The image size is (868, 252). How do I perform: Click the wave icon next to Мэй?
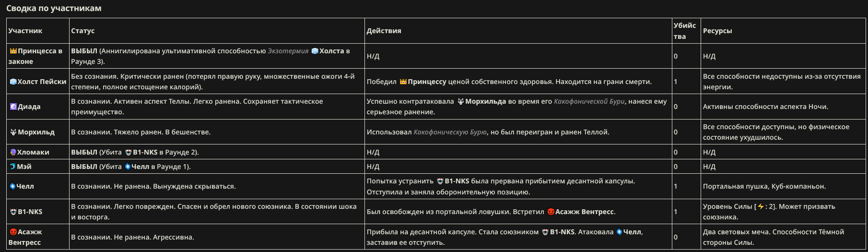pyautogui.click(x=13, y=167)
